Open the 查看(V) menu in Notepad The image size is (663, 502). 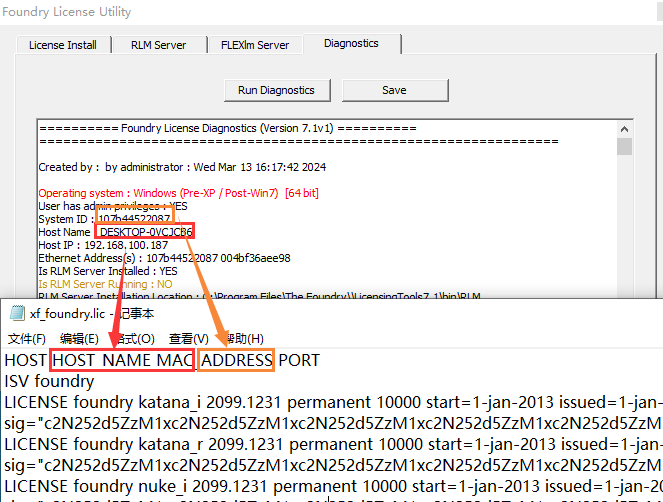coord(189,339)
